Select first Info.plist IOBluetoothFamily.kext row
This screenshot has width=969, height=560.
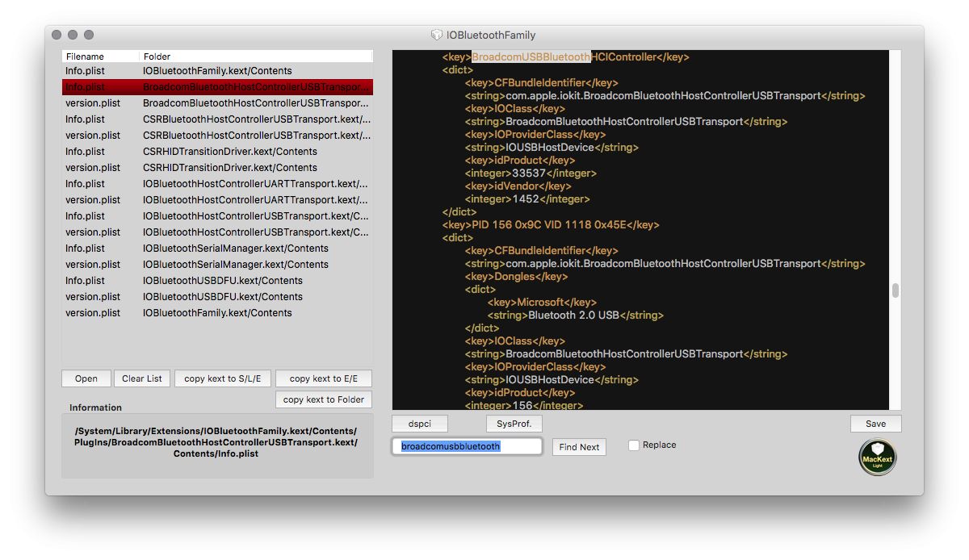216,71
